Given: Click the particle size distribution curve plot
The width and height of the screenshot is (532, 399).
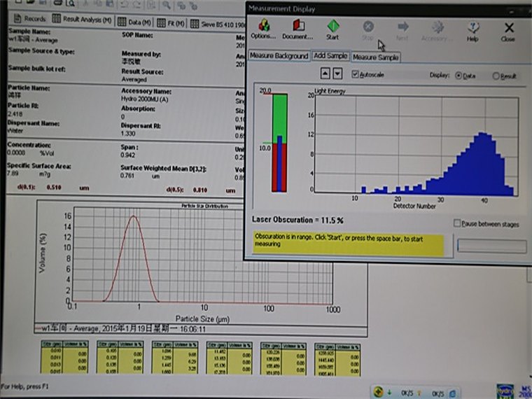Looking at the screenshot, I should tap(202, 255).
